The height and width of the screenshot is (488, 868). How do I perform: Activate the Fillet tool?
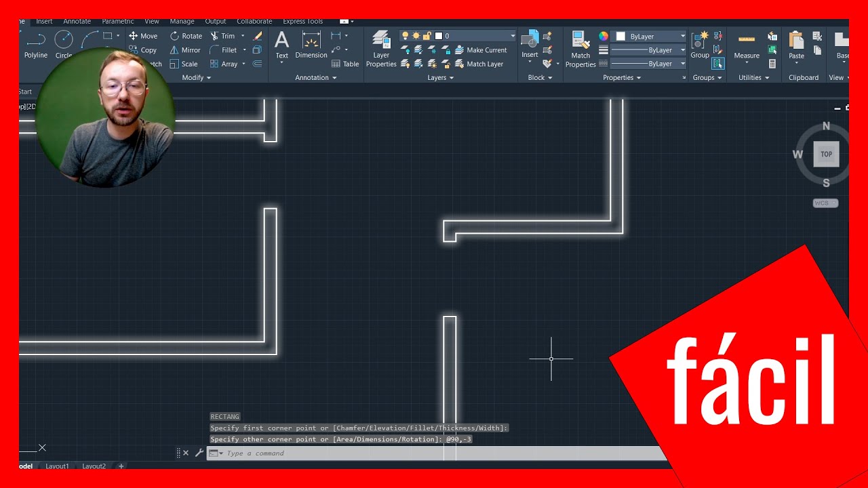(x=223, y=50)
